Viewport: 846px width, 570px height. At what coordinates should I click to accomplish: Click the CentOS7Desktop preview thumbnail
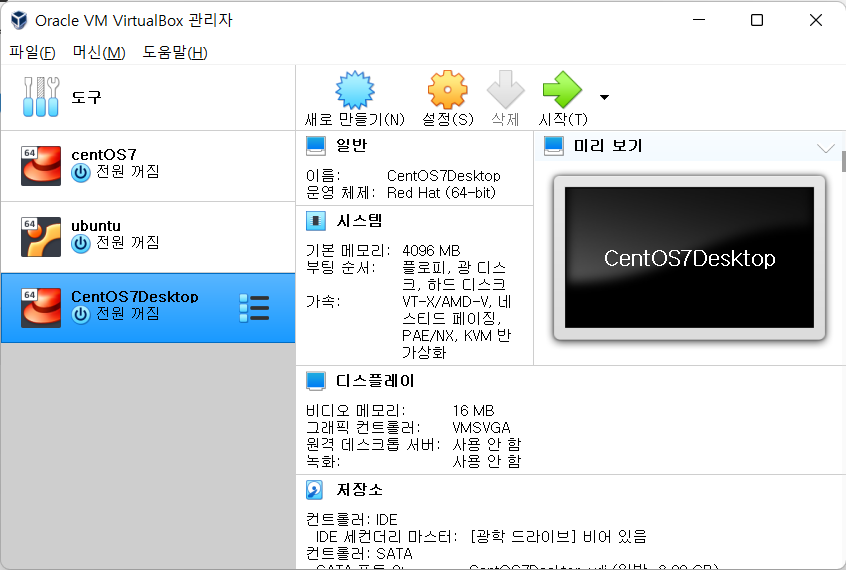(689, 257)
